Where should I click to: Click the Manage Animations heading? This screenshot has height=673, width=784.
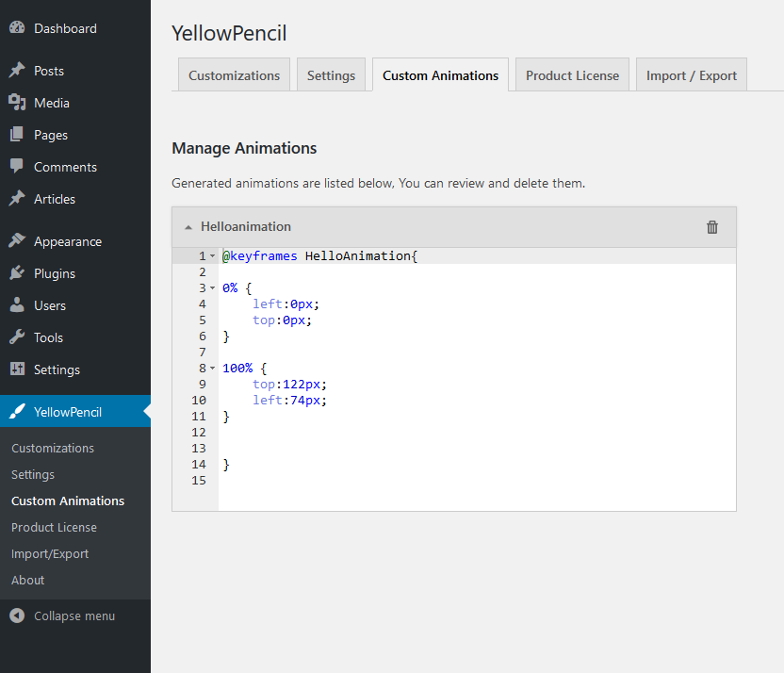click(x=244, y=148)
